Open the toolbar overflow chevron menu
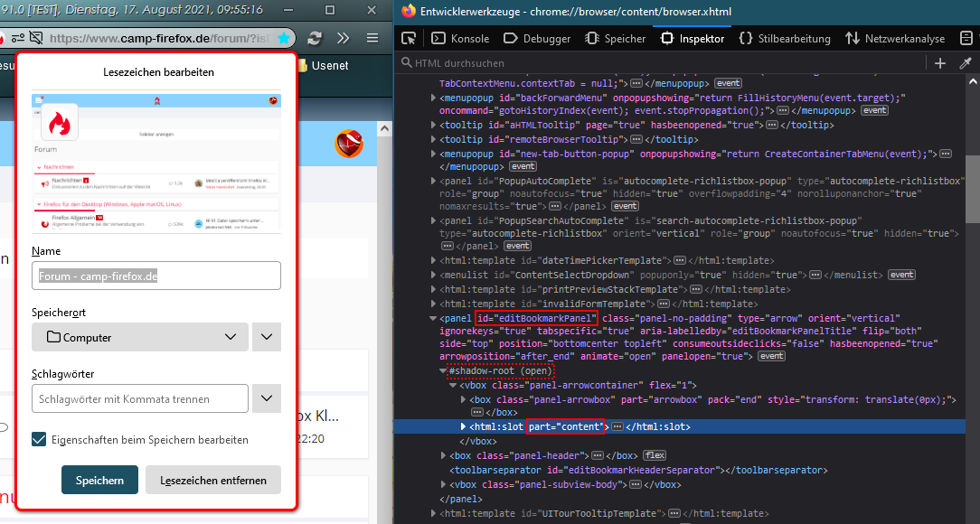Image resolution: width=980 pixels, height=524 pixels. pyautogui.click(x=343, y=39)
